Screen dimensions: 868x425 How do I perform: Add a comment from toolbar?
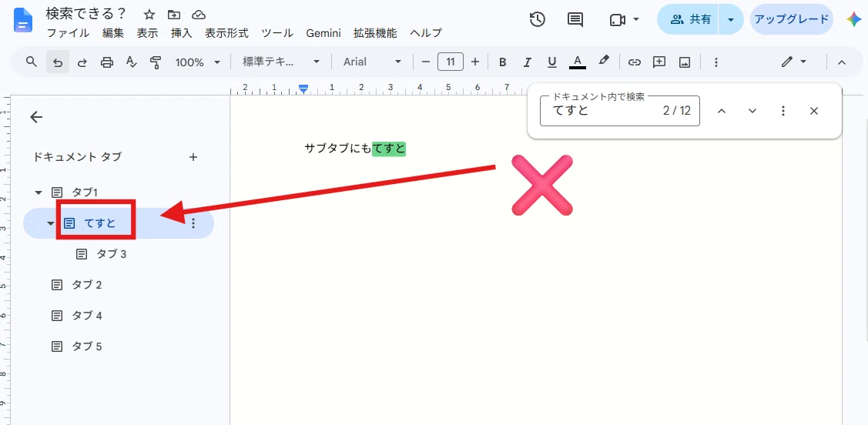659,62
